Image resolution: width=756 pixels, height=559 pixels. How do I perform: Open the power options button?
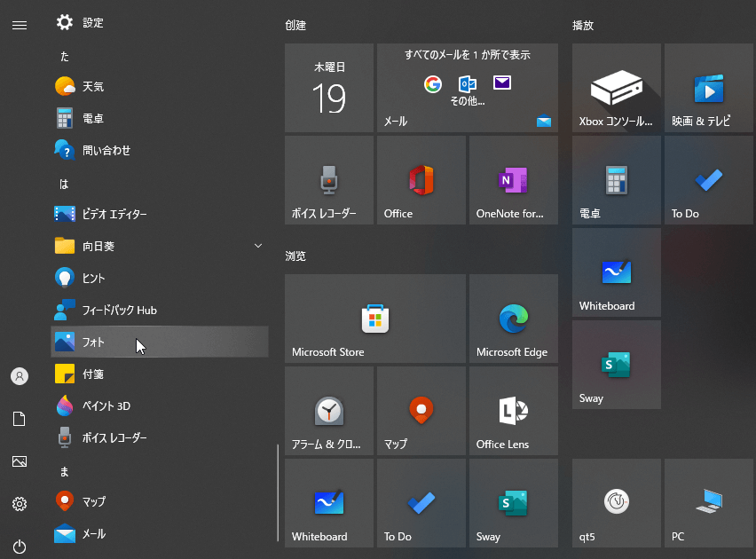20,547
